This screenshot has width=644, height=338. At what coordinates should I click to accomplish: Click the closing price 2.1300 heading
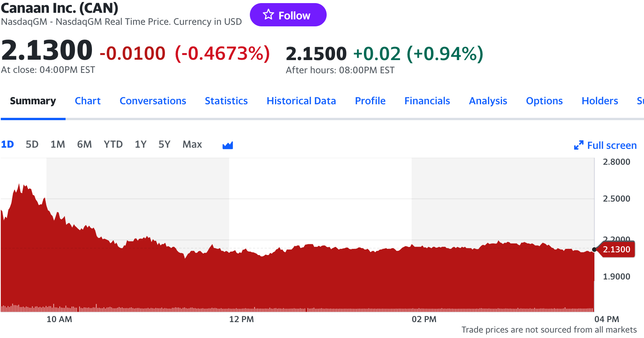[x=47, y=50]
